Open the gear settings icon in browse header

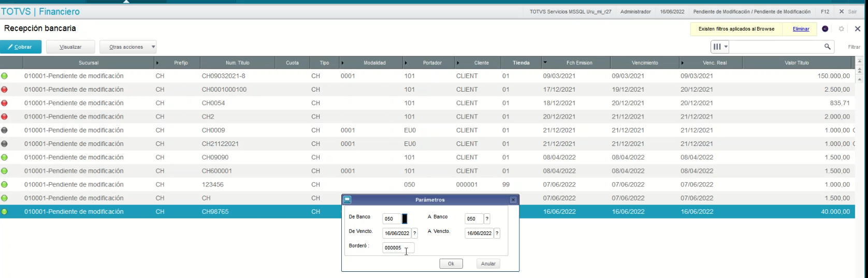pos(842,29)
